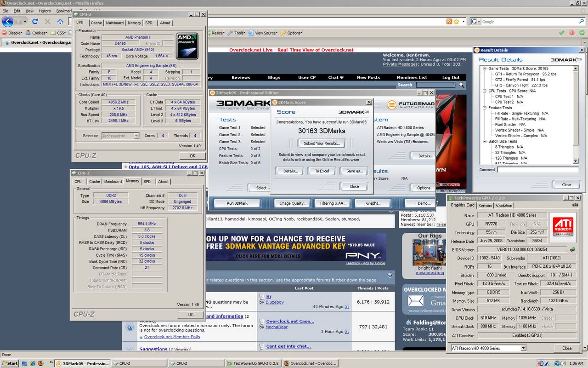
Task: Click Internet Explorer quick launch icon
Action: tap(32, 363)
